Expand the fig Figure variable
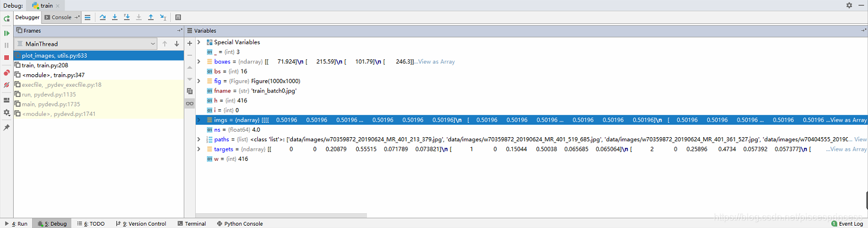868x228 pixels. pyautogui.click(x=199, y=81)
